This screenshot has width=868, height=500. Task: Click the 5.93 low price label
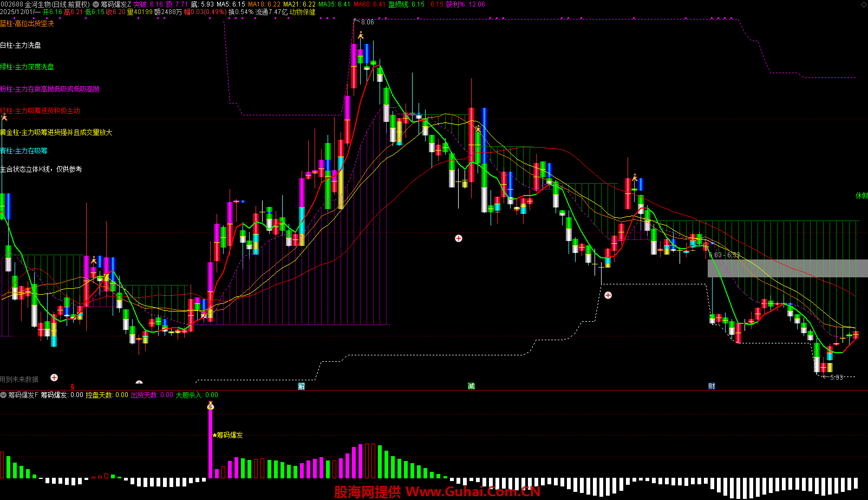pos(836,378)
